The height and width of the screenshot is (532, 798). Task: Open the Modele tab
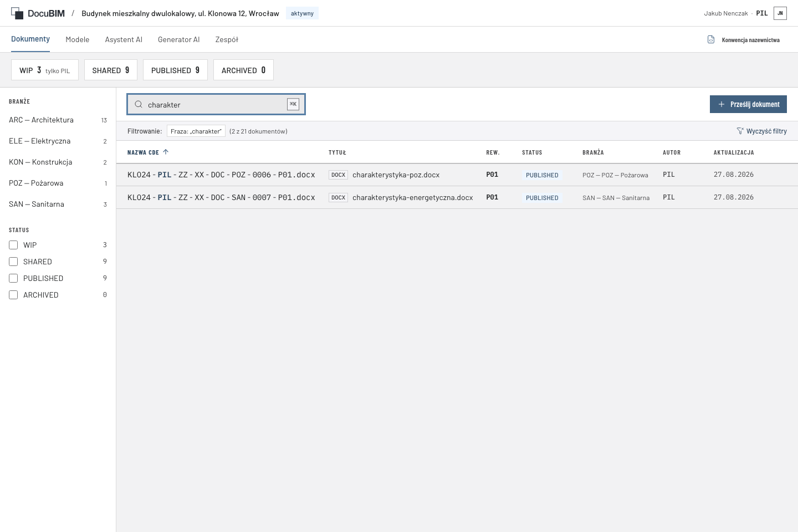click(x=78, y=39)
